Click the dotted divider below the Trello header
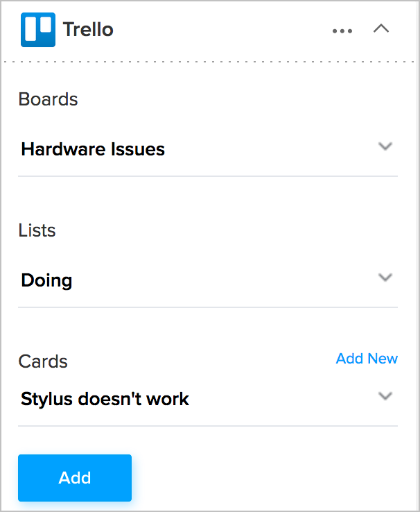420x512 pixels. 208,62
